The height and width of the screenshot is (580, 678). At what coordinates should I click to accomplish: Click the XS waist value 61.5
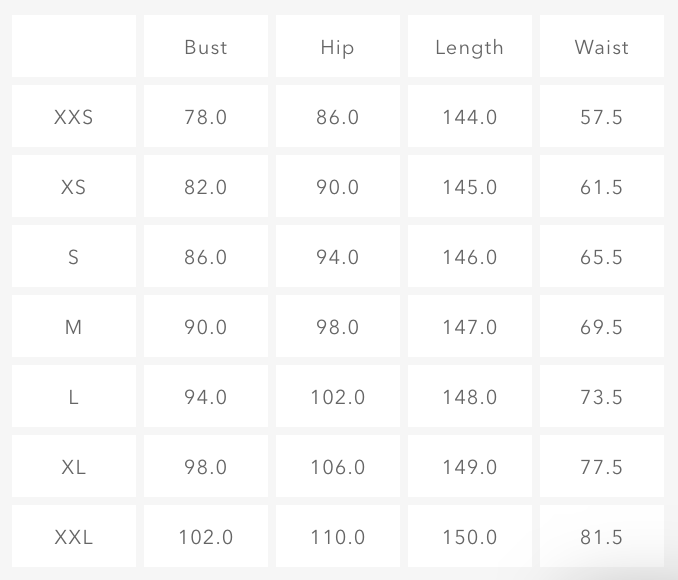tap(602, 187)
